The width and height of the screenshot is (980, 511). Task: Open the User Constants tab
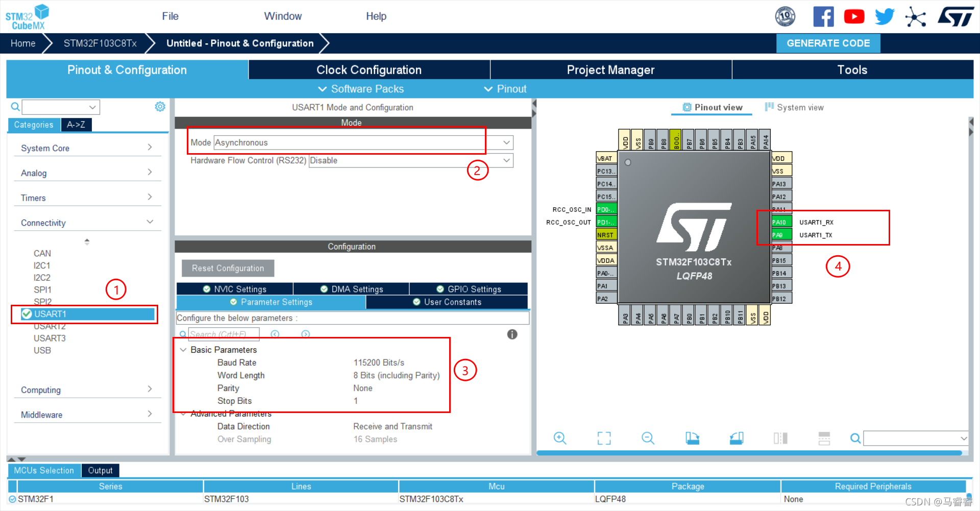point(447,302)
